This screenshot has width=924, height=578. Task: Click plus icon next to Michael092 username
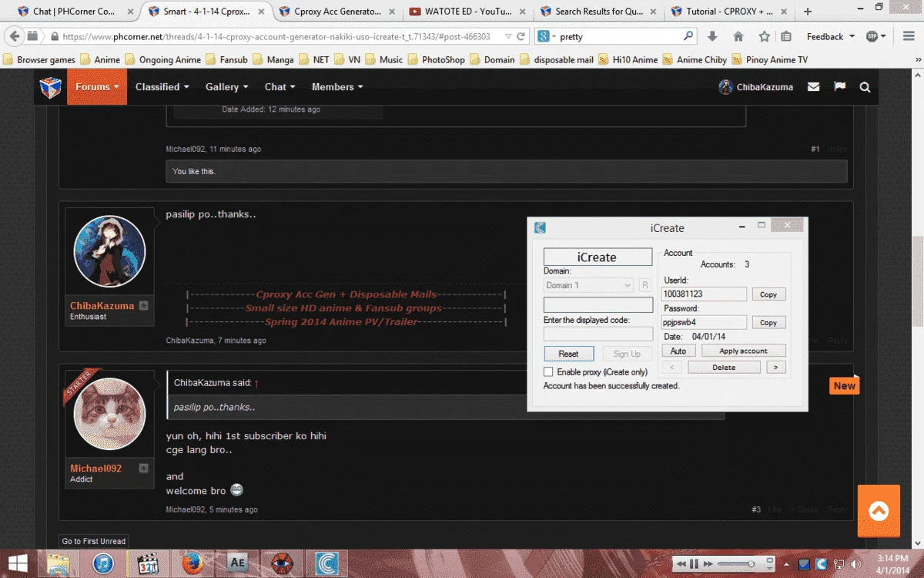[143, 469]
